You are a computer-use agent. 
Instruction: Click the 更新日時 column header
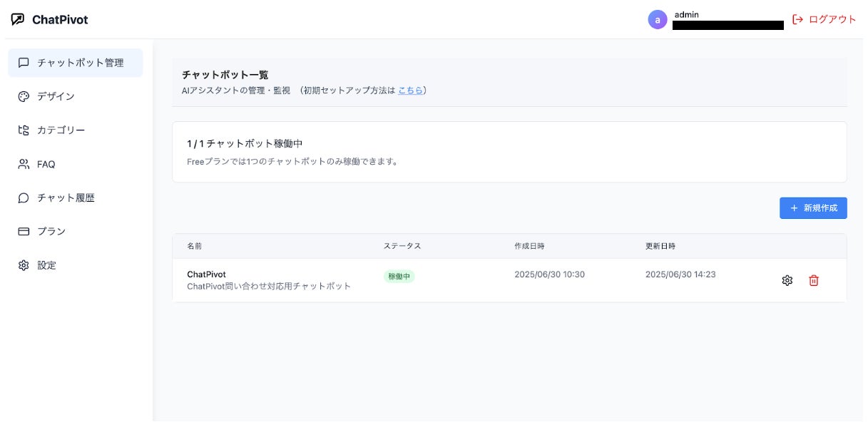point(660,246)
